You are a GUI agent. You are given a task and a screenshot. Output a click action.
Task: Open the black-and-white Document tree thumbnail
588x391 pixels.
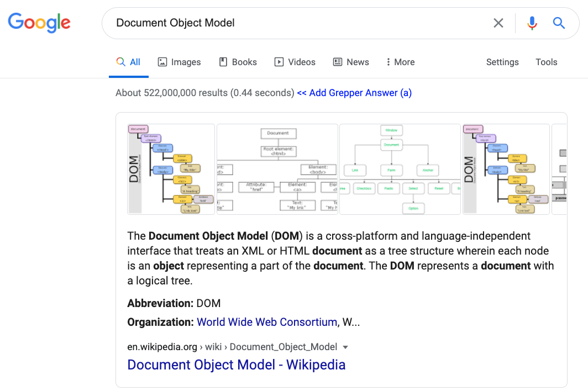(x=277, y=169)
